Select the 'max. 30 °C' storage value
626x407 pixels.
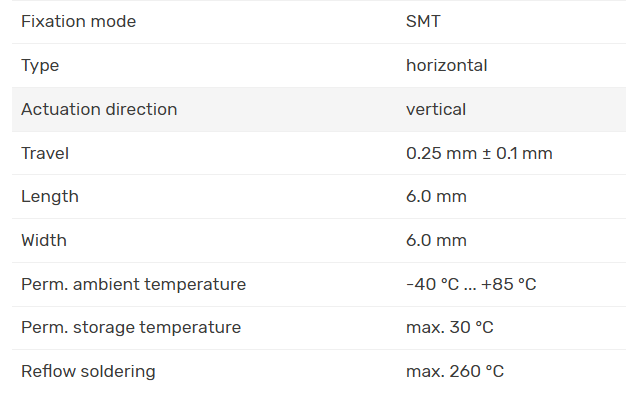[x=450, y=327]
